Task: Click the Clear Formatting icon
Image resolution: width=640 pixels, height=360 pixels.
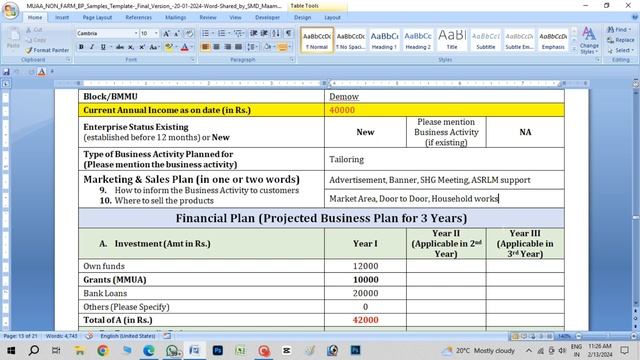Action: pyautogui.click(x=189, y=33)
